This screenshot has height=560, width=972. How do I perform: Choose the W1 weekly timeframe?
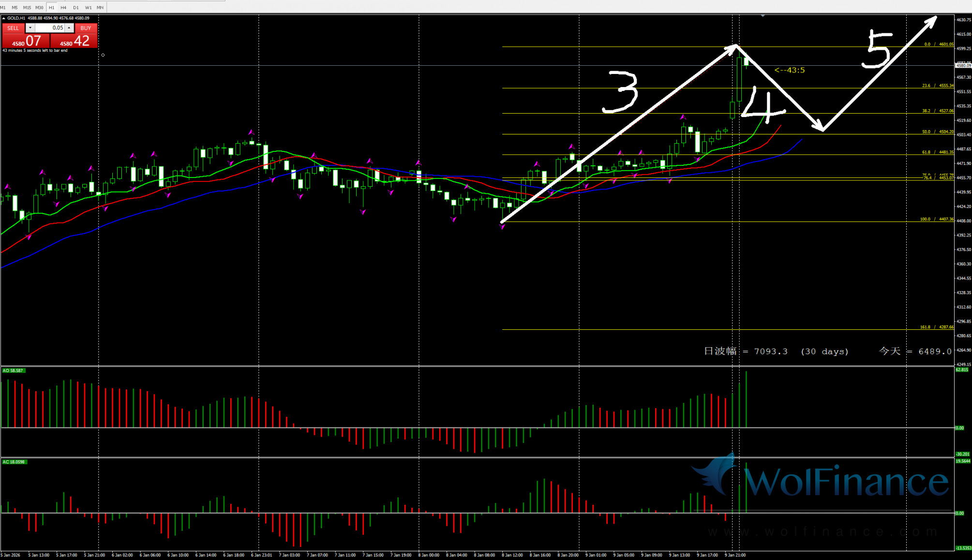pos(88,8)
